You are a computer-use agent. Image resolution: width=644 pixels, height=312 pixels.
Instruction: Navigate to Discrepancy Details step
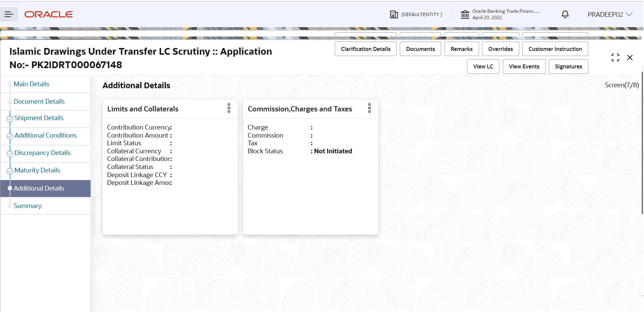click(43, 153)
